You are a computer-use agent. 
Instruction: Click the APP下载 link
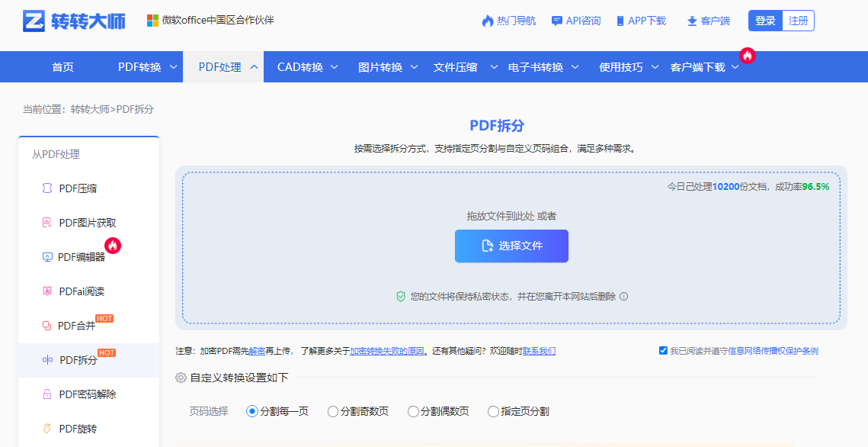(647, 21)
